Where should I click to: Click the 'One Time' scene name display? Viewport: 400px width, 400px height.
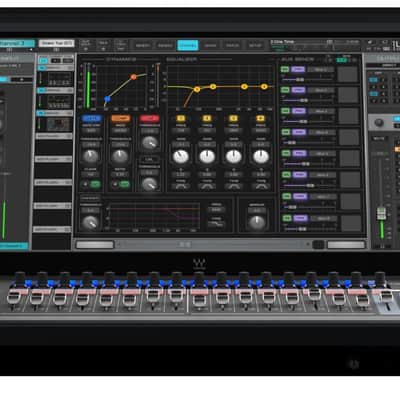[283, 42]
